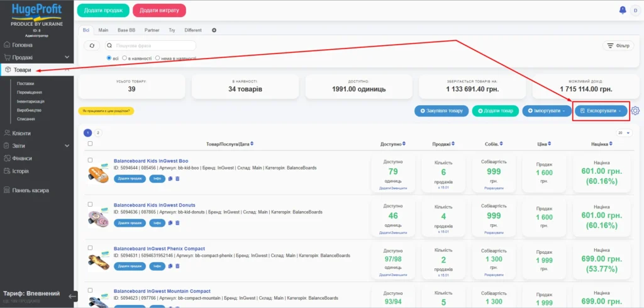This screenshot has width=644, height=308.
Task: Check the select-all checkbox in table header
Action: point(90,144)
